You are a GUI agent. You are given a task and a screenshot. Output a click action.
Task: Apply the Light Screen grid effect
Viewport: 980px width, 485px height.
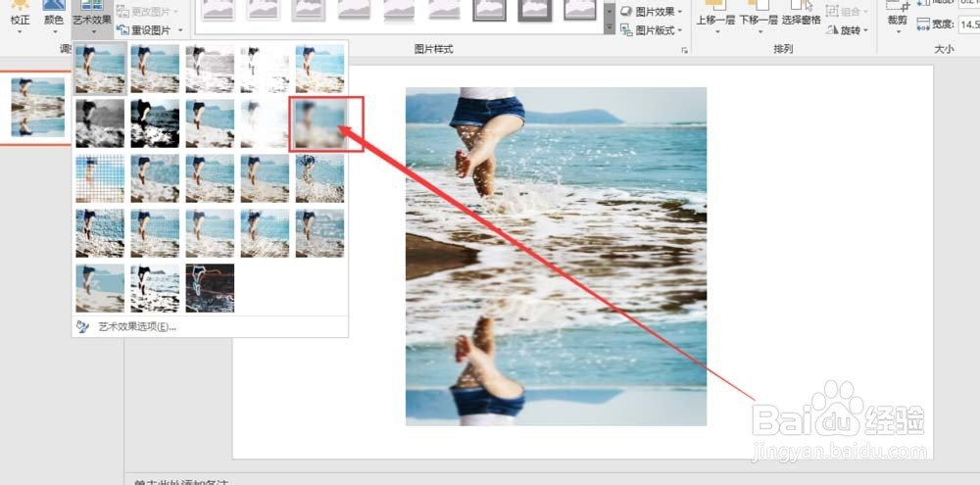click(100, 178)
